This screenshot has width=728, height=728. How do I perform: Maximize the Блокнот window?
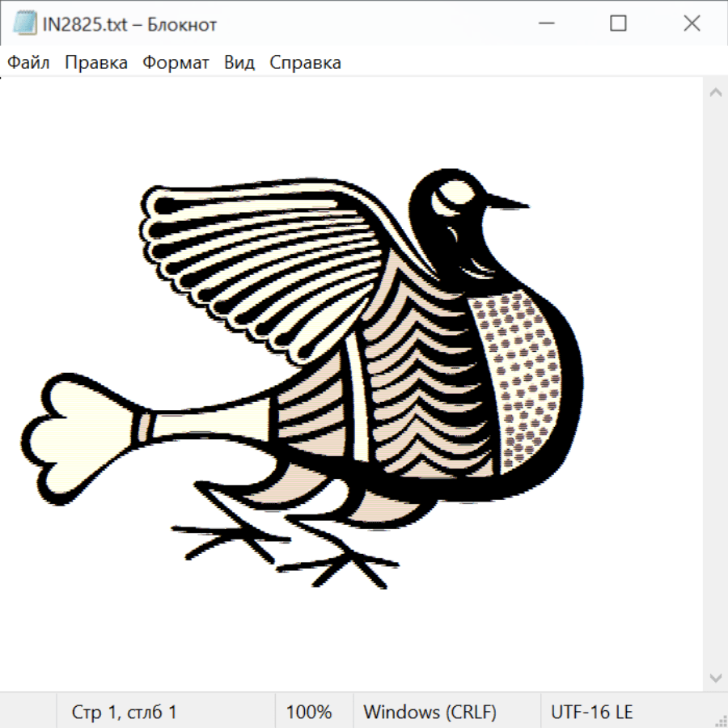tap(618, 24)
